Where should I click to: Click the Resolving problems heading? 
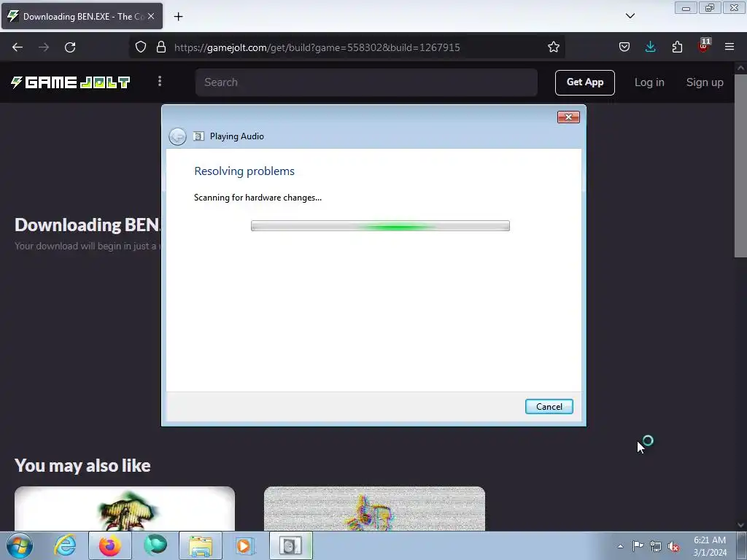[244, 171]
